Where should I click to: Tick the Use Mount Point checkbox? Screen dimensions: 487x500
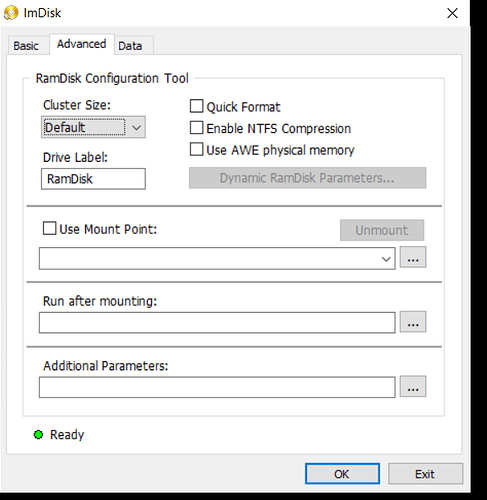pyautogui.click(x=49, y=229)
